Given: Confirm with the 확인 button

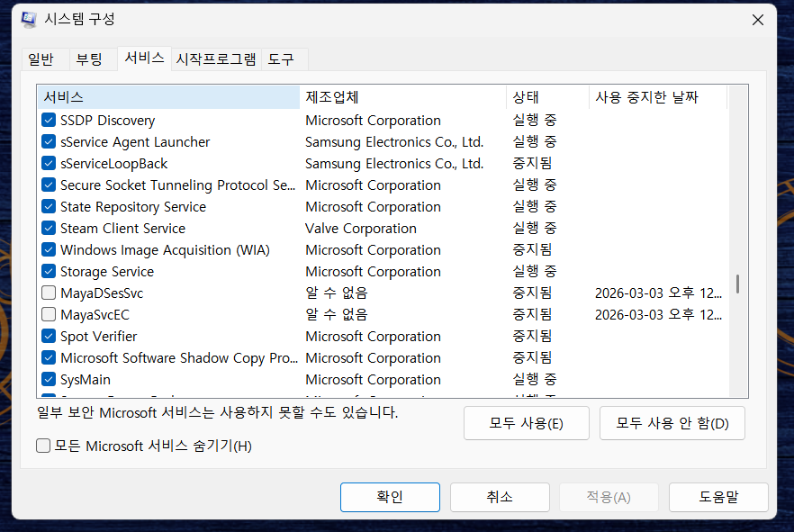Looking at the screenshot, I should click(x=390, y=497).
